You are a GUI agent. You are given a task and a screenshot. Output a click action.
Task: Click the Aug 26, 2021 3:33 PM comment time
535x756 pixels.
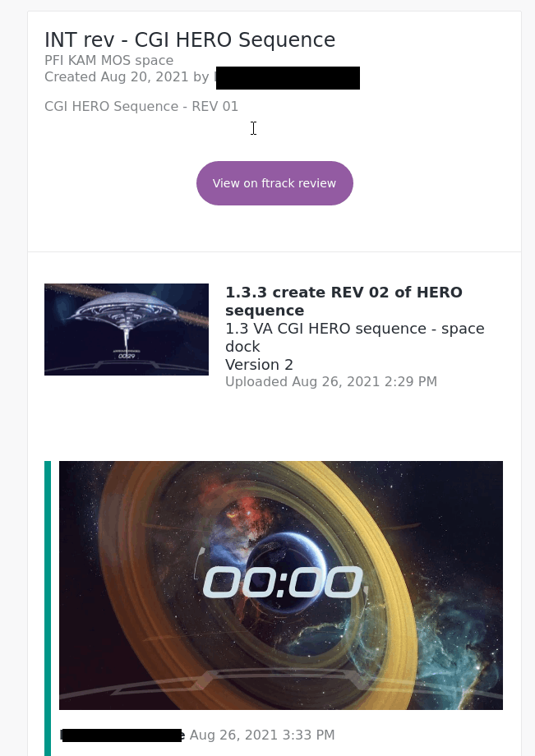click(262, 735)
